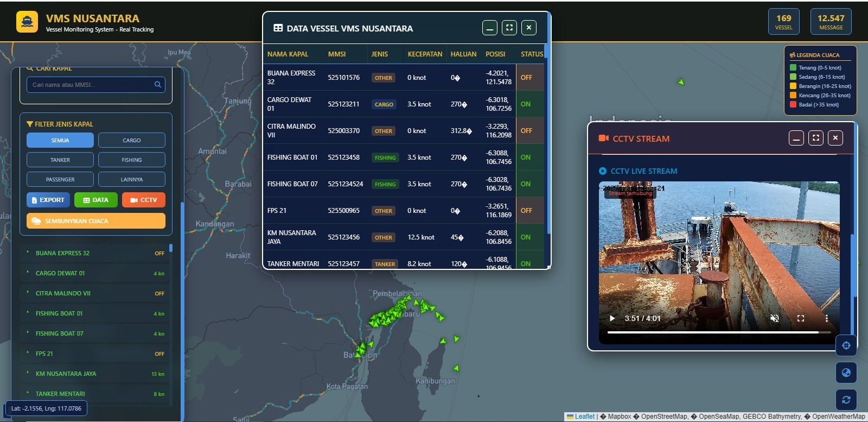Image resolution: width=868 pixels, height=422 pixels.
Task: Open CCTV video more options menu
Action: [x=827, y=318]
